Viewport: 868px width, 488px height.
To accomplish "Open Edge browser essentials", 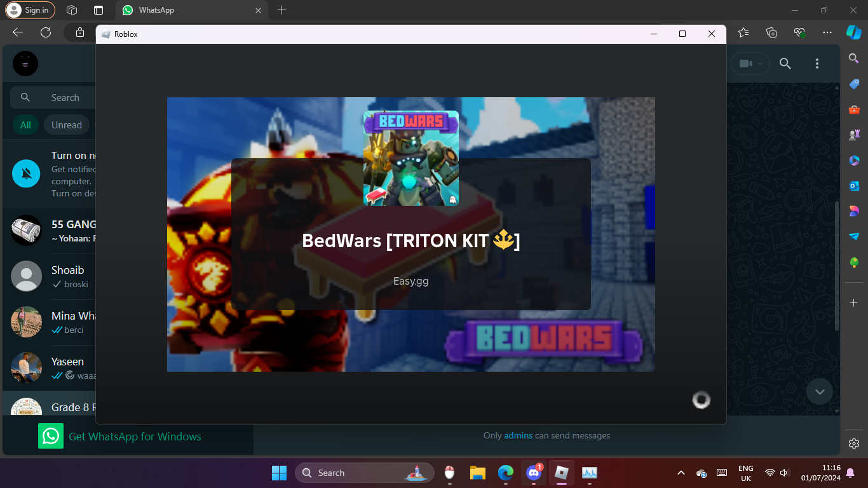I will click(x=799, y=32).
